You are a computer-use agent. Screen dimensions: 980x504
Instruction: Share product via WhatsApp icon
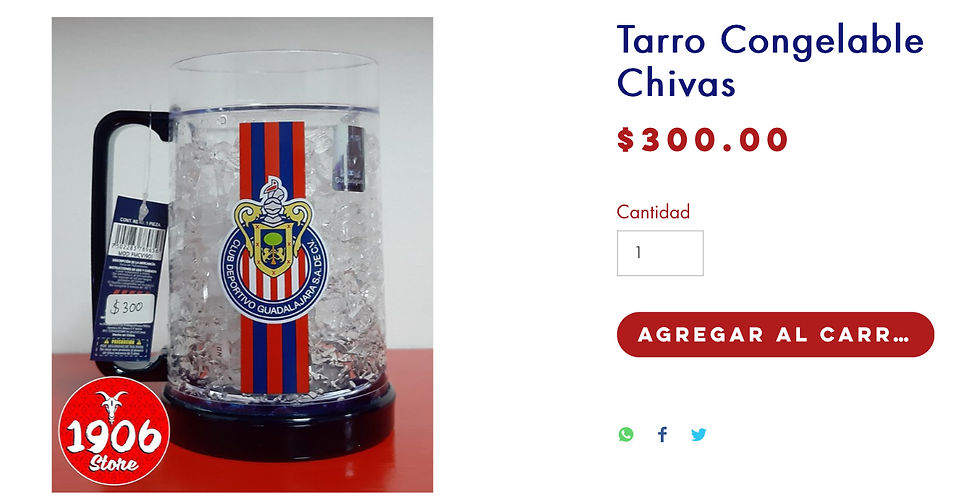pyautogui.click(x=626, y=434)
